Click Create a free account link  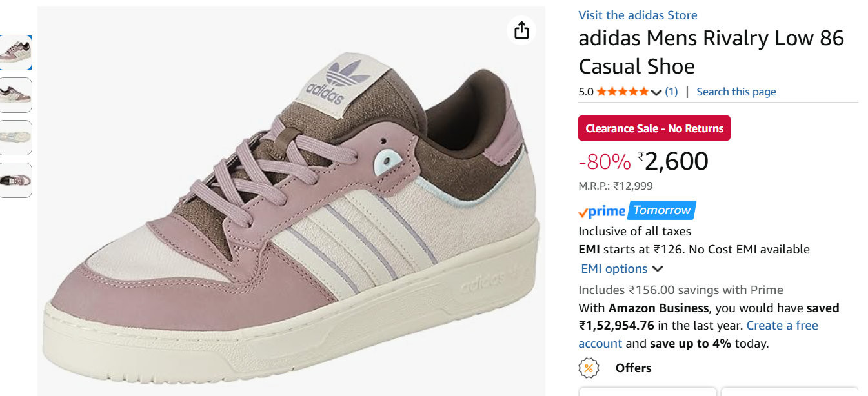pos(782,326)
